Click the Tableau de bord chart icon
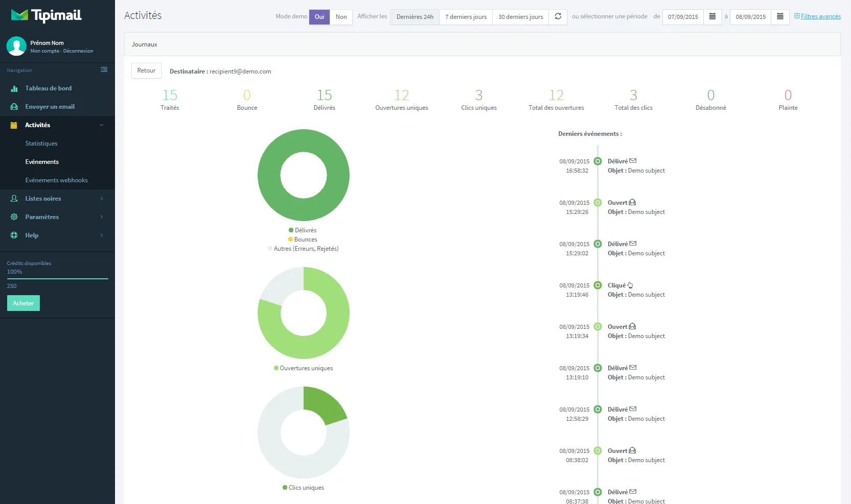Screen dimensions: 851x504 point(14,88)
